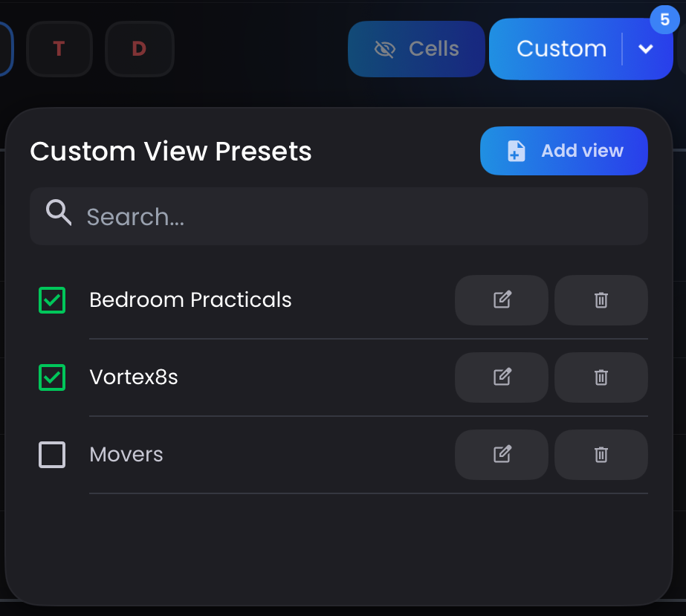Toggle the Cells visibility button
Image resolution: width=686 pixels, height=616 pixels.
[416, 49]
